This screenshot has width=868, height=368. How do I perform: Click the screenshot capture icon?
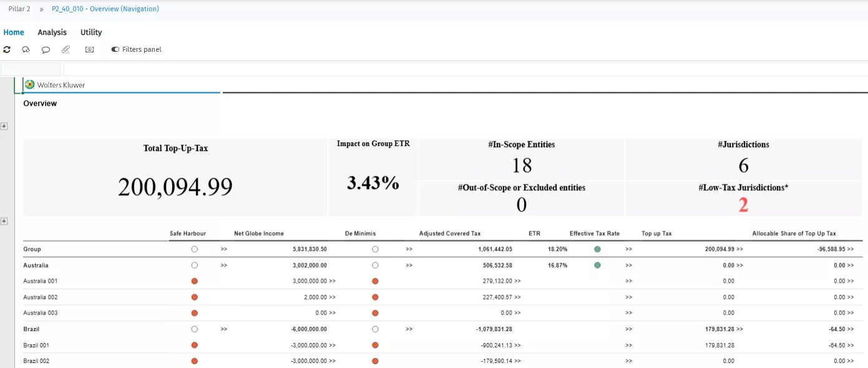tap(89, 49)
